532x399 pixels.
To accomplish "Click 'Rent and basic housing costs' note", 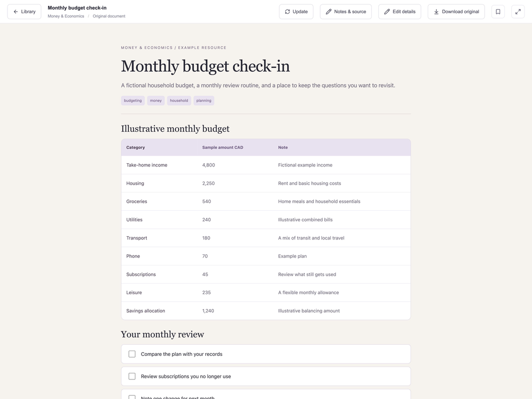I will 310,183.
